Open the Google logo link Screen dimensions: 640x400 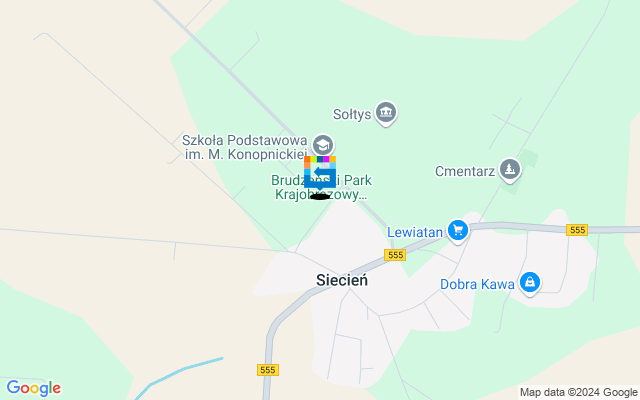click(x=33, y=388)
